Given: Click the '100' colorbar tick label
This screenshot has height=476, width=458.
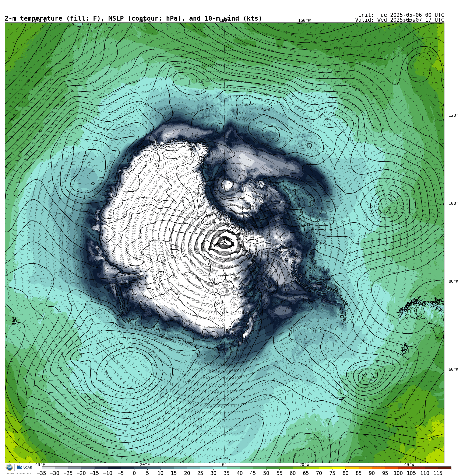Looking at the screenshot, I should coord(398,473).
